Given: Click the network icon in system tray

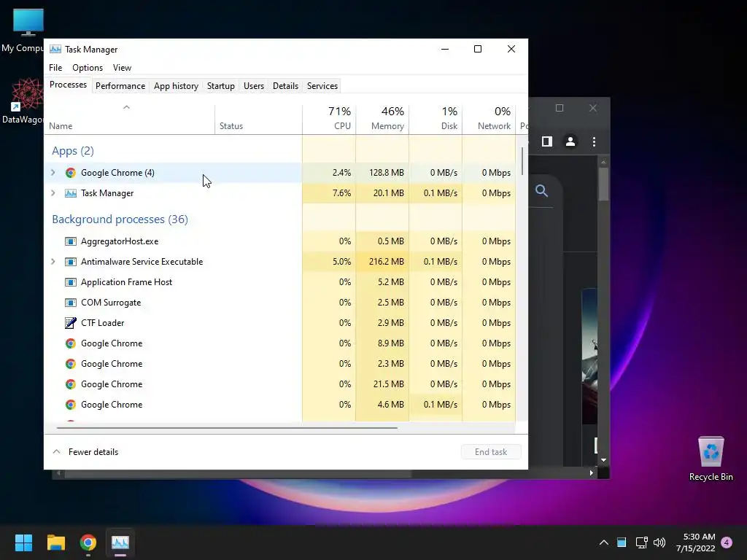Looking at the screenshot, I should (x=641, y=542).
